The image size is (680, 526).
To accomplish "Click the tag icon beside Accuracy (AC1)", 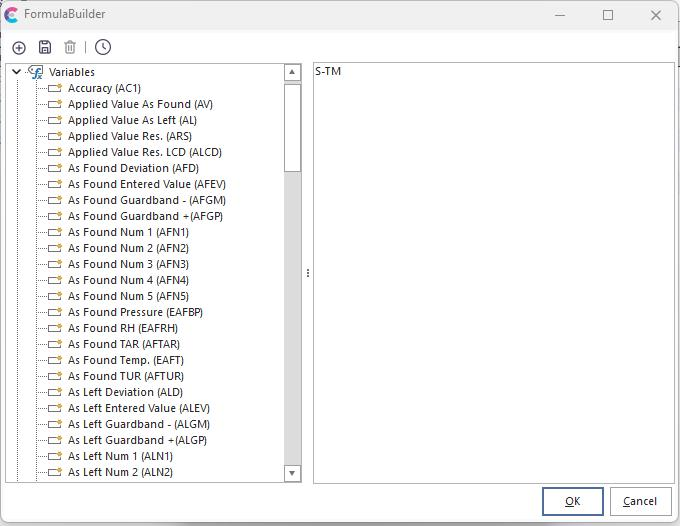I will click(56, 88).
